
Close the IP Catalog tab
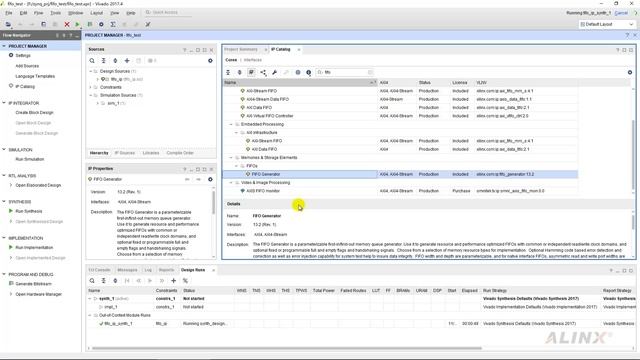(299, 50)
